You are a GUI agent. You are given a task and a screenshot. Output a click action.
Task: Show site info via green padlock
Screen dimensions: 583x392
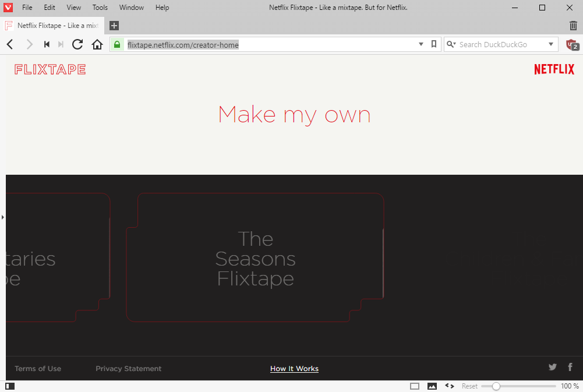117,45
